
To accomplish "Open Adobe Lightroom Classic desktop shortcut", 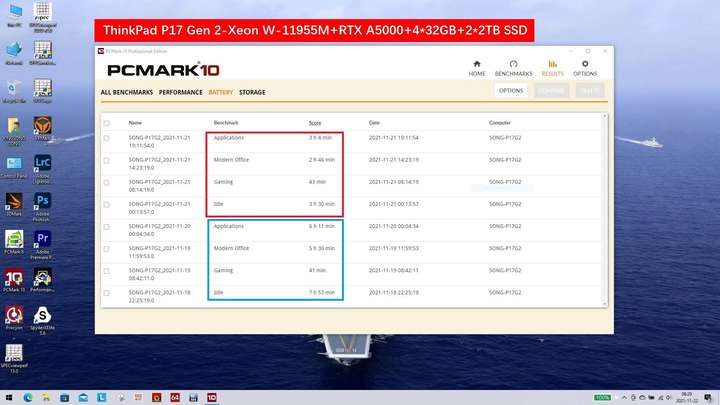I will tap(42, 168).
